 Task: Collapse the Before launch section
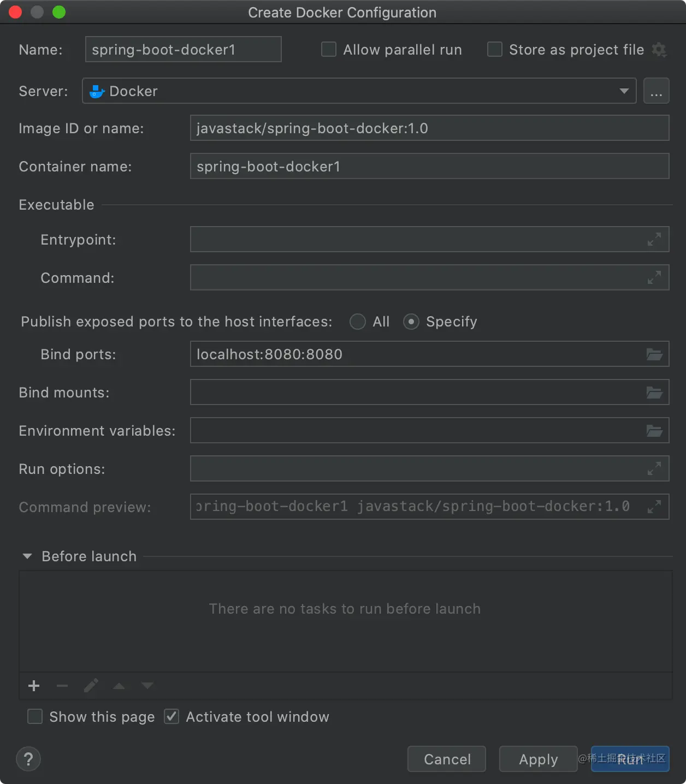click(27, 556)
